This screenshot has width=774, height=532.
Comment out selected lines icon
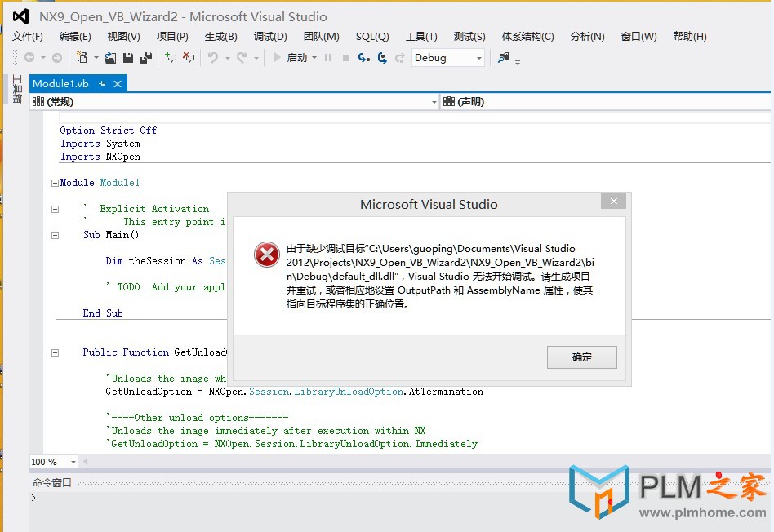(171, 58)
